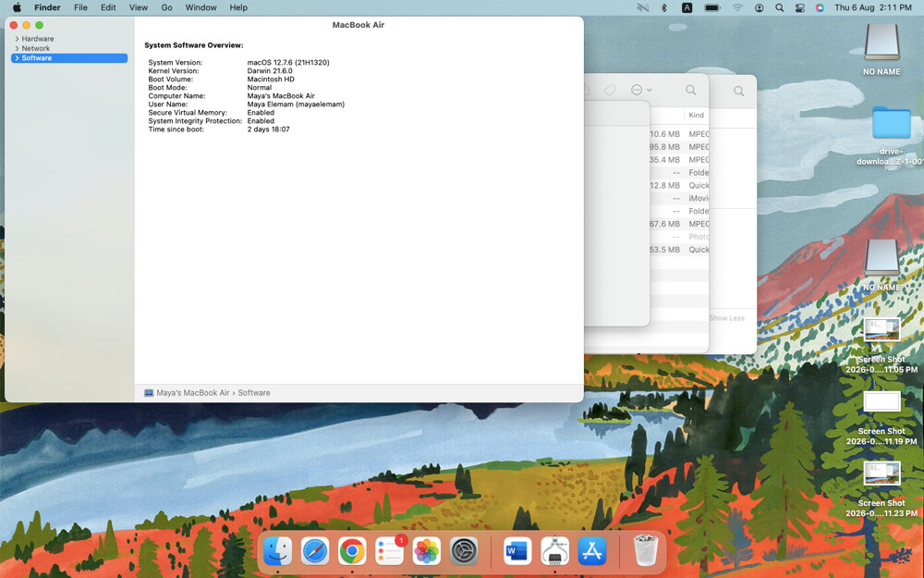Click the Kernel Version value Darwin 21.6.0
The width and height of the screenshot is (924, 578).
[x=269, y=71]
